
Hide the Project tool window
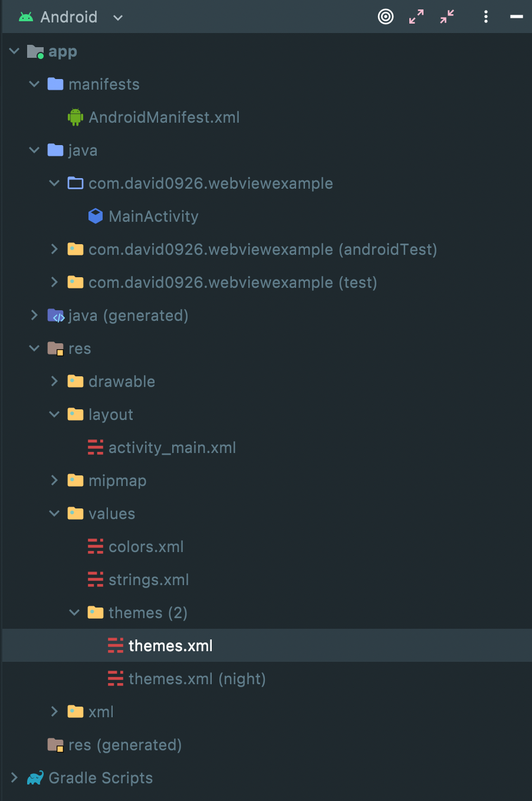click(x=516, y=17)
